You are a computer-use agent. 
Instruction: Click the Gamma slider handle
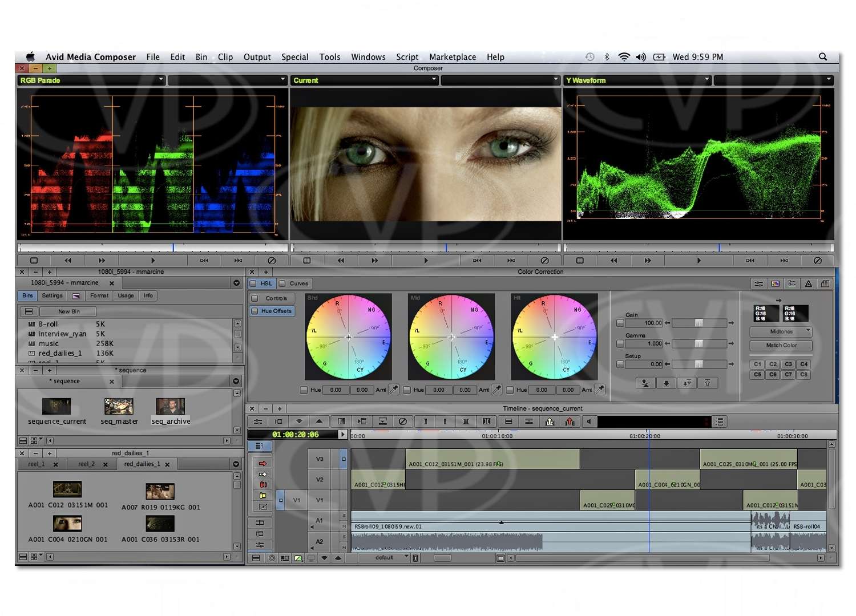[x=698, y=343]
